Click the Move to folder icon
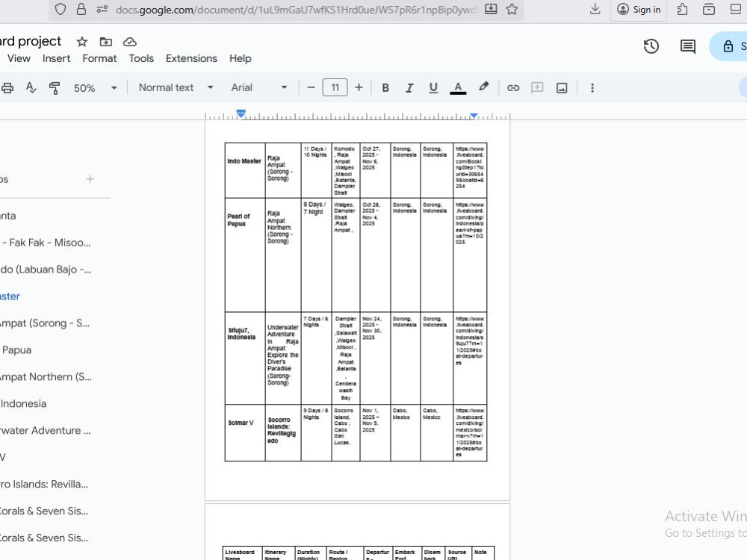The width and height of the screenshot is (747, 560). tap(106, 42)
